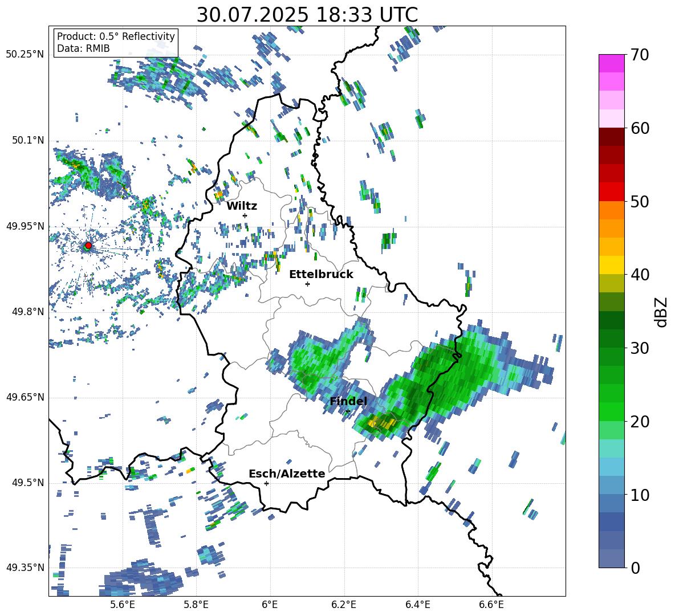Click the cyan colorbar segment between 10 and 20

pyautogui.click(x=611, y=448)
